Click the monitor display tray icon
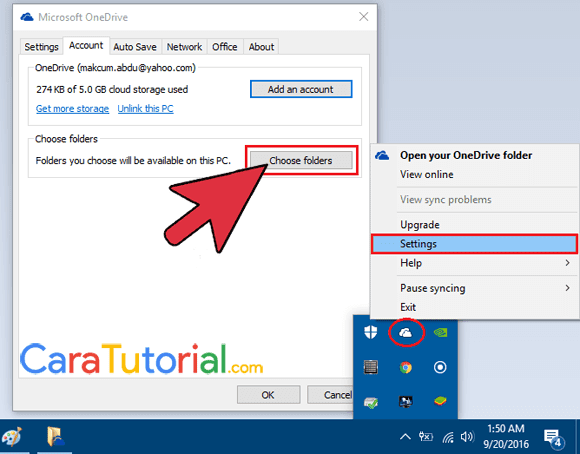 pos(405,401)
